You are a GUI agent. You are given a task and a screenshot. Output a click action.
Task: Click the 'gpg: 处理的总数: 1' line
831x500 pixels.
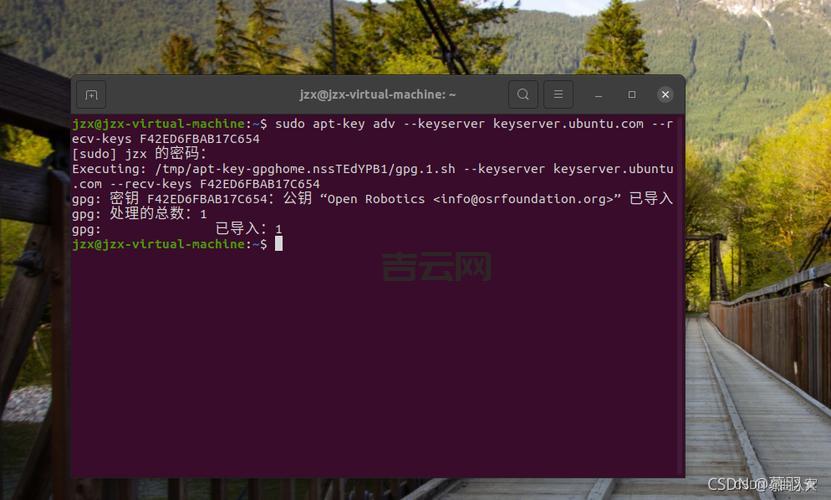(139, 214)
